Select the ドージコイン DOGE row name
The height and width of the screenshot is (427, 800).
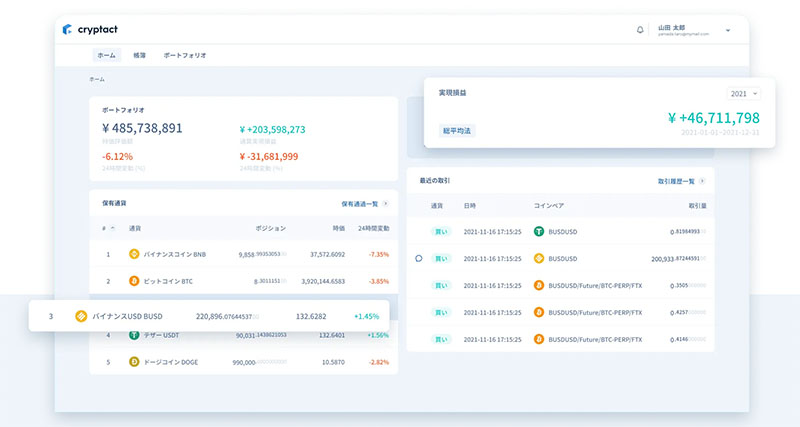click(170, 362)
